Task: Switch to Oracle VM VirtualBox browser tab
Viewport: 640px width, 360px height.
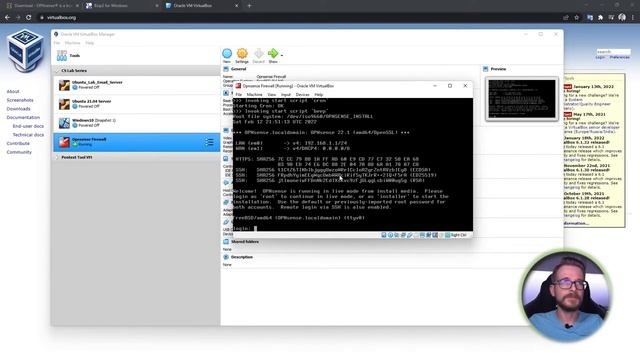Action: click(x=201, y=6)
